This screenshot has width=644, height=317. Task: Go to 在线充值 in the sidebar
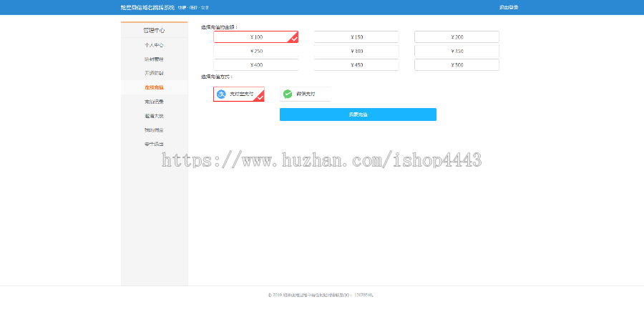154,87
